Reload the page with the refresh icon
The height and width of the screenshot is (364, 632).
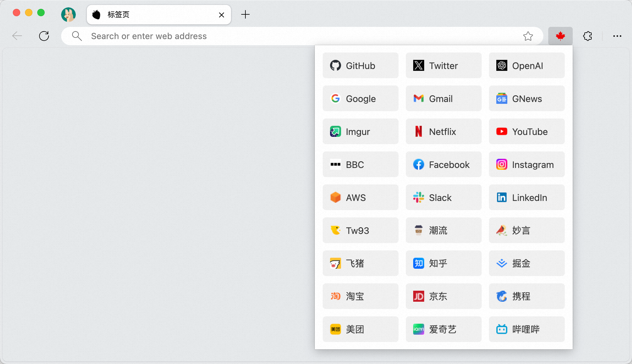click(44, 36)
